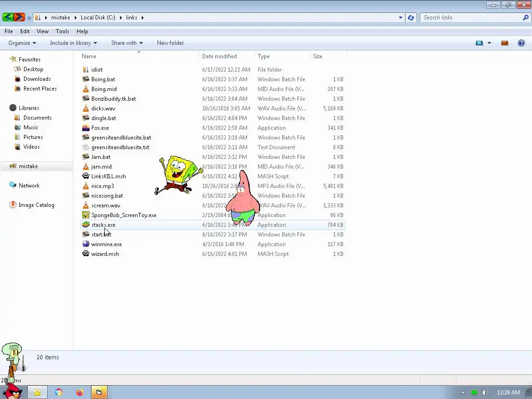Click the taskbar clock showing 12:29 AM
The image size is (532, 399).
(508, 393)
